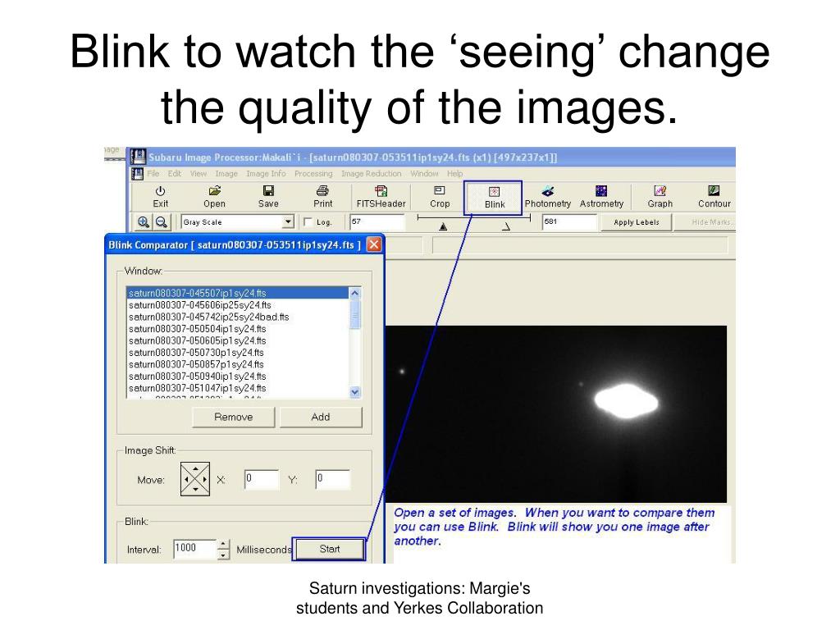
Task: Click the Remove button
Action: [234, 417]
